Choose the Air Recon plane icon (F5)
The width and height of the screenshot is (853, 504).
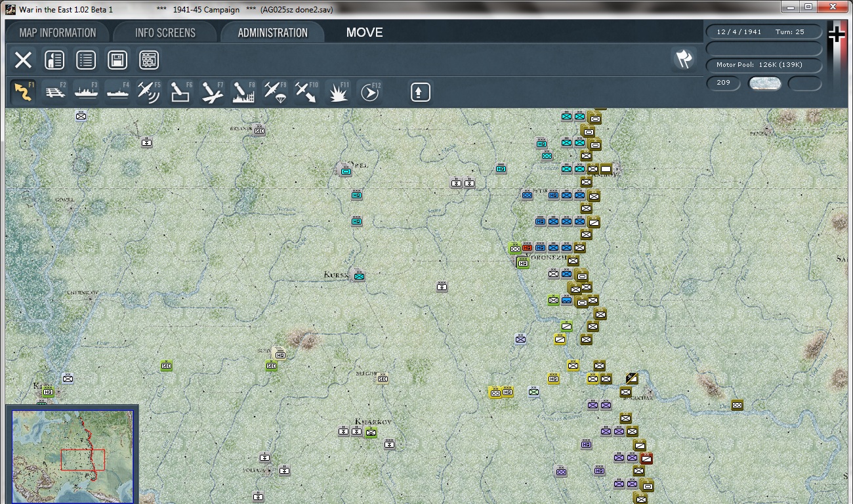pos(149,92)
